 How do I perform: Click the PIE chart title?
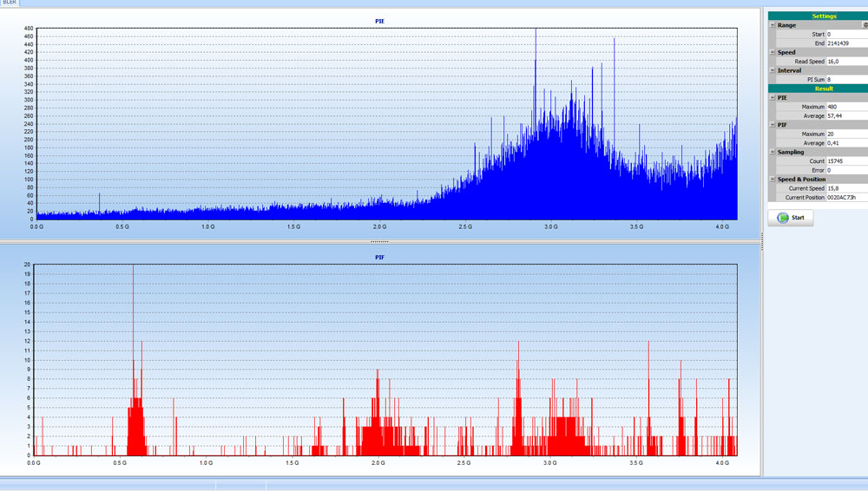(x=380, y=21)
